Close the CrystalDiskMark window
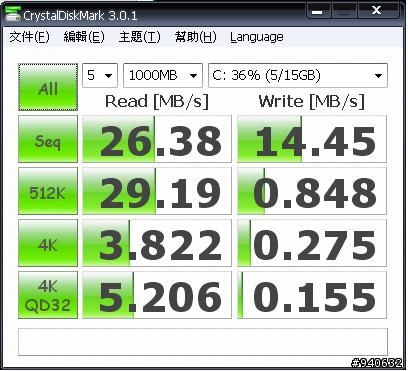This screenshot has width=408, height=371. pos(377,11)
